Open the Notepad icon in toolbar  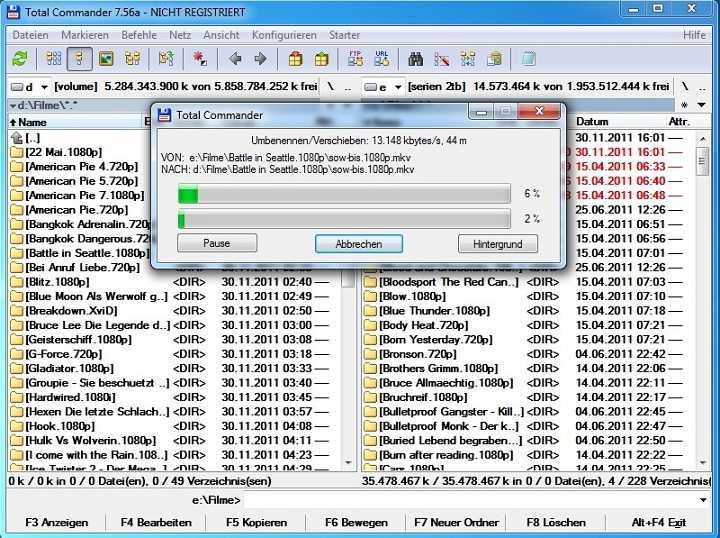(x=529, y=59)
